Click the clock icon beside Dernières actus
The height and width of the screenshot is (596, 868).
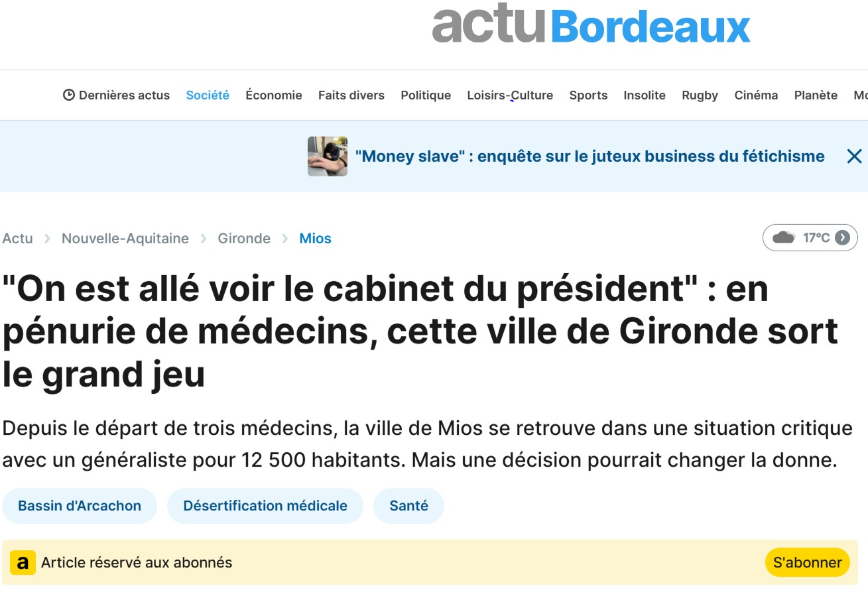(69, 95)
